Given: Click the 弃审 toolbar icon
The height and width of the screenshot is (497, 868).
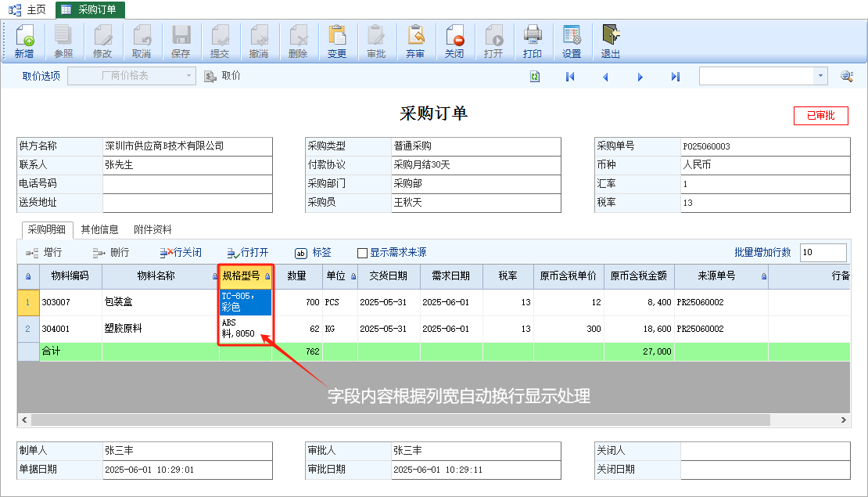Looking at the screenshot, I should [x=415, y=41].
